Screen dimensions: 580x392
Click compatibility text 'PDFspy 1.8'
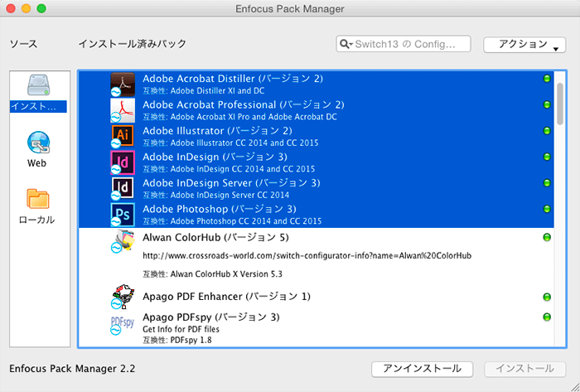point(191,340)
